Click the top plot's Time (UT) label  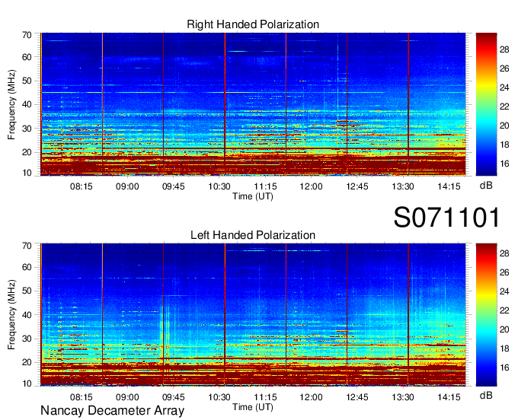(253, 196)
